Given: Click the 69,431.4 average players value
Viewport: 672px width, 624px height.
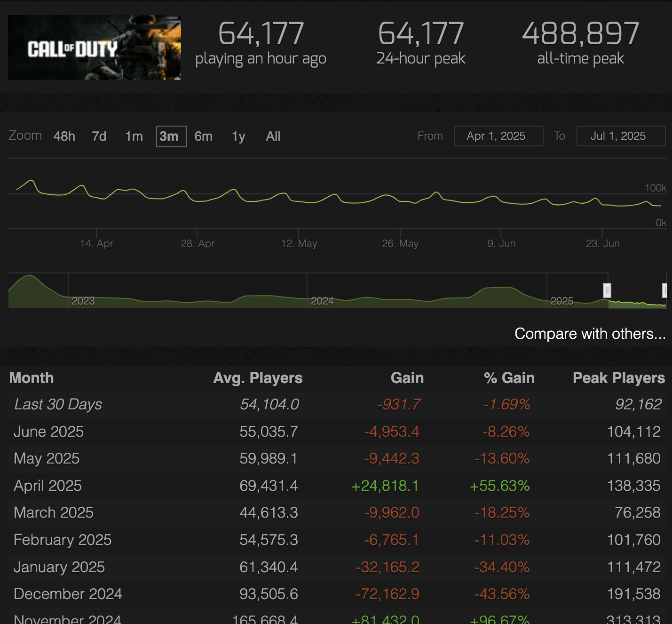Looking at the screenshot, I should point(269,486).
